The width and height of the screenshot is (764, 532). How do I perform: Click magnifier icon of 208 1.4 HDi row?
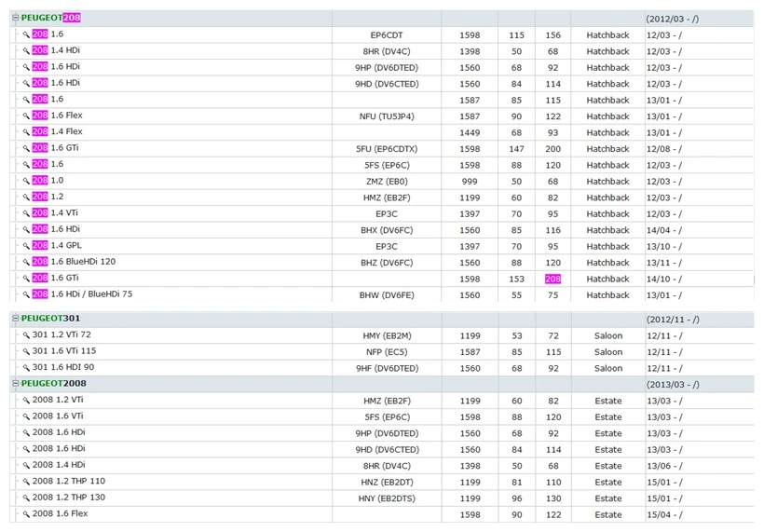coord(26,50)
